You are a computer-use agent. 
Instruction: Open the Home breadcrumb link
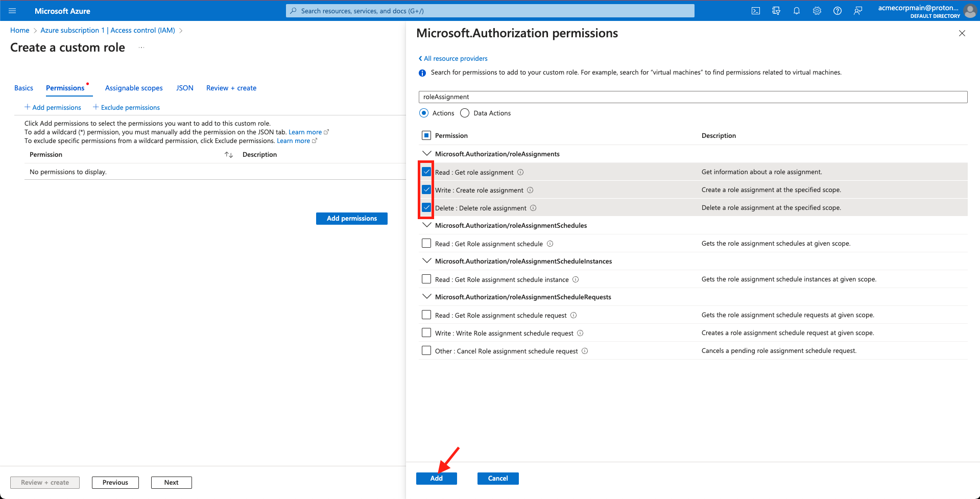coord(20,31)
